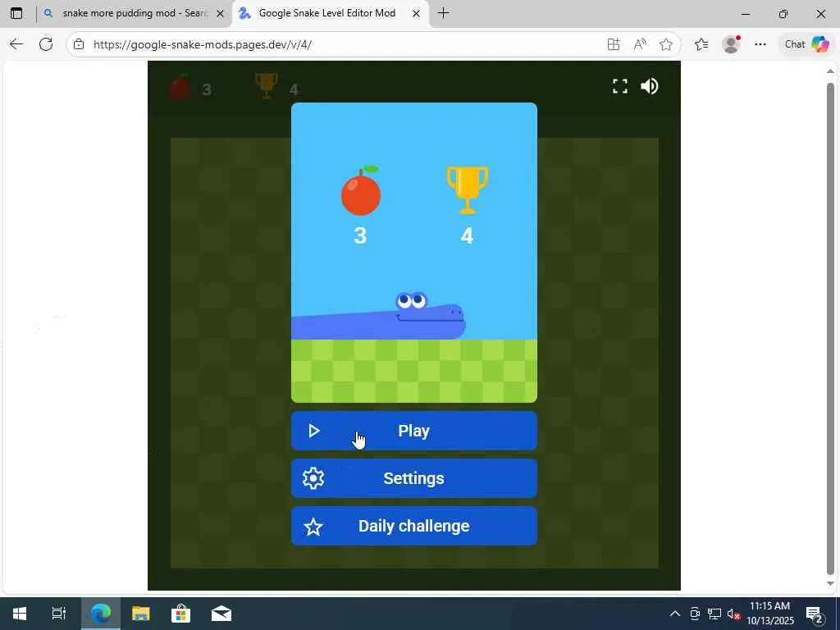Viewport: 840px width, 630px height.
Task: Switch to the snake more pudding mod tab
Action: point(134,13)
